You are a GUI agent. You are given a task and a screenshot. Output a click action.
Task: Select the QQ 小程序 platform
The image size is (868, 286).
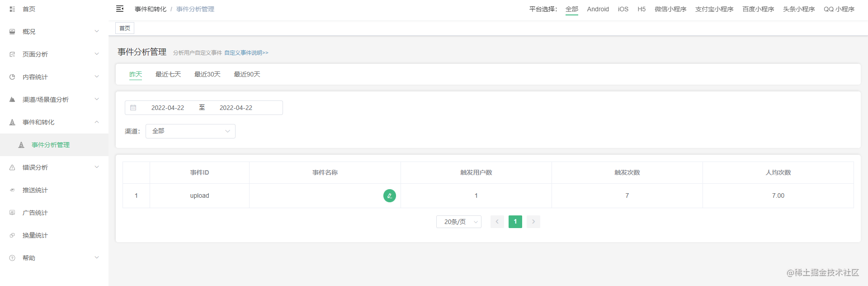coord(839,9)
